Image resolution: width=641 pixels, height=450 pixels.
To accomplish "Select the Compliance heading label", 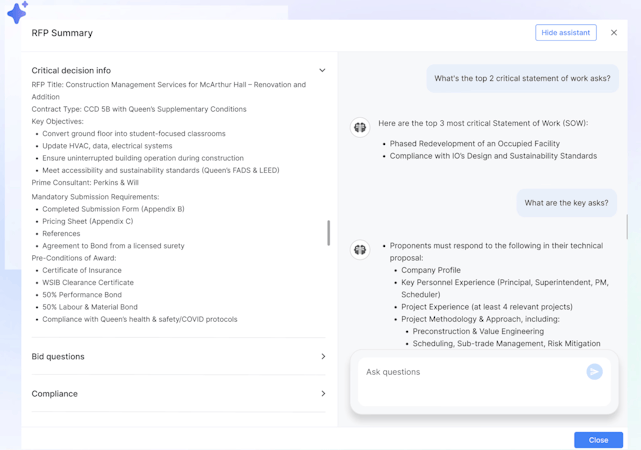I will pyautogui.click(x=55, y=394).
